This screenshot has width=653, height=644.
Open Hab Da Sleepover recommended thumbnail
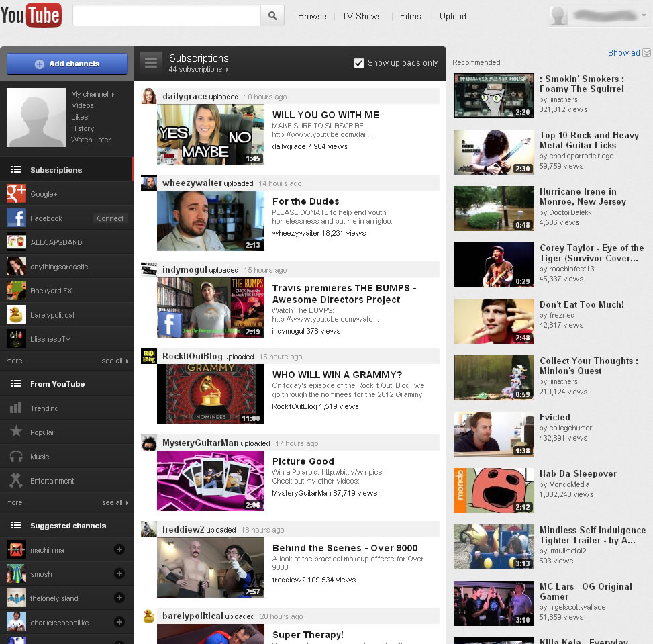493,490
